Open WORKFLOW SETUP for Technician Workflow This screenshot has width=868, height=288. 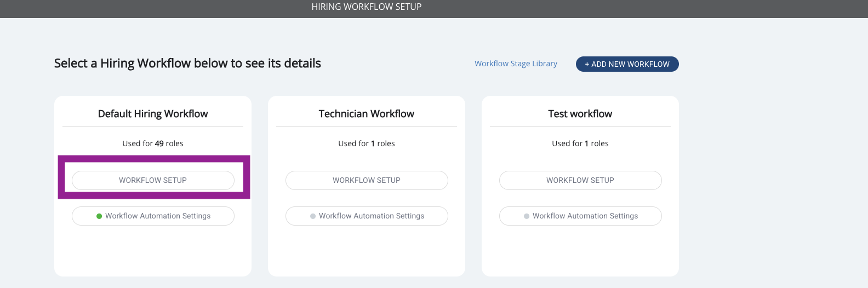tap(367, 180)
